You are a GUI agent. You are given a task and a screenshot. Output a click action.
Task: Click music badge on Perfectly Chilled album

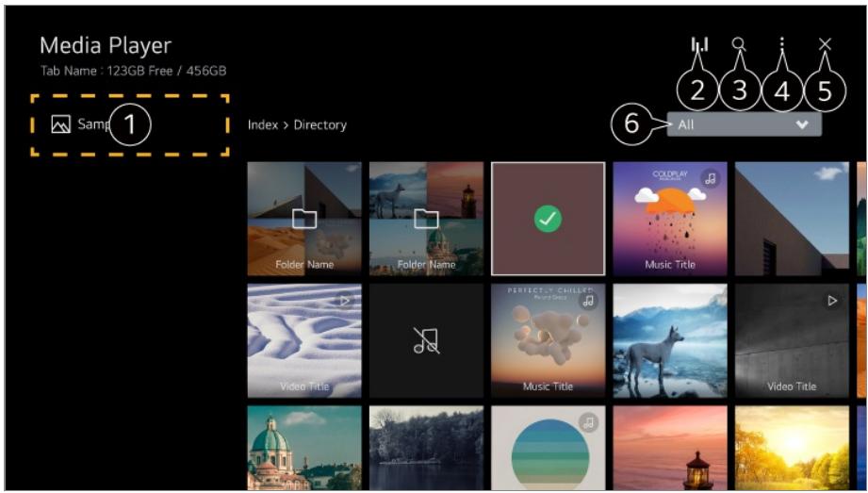point(588,301)
